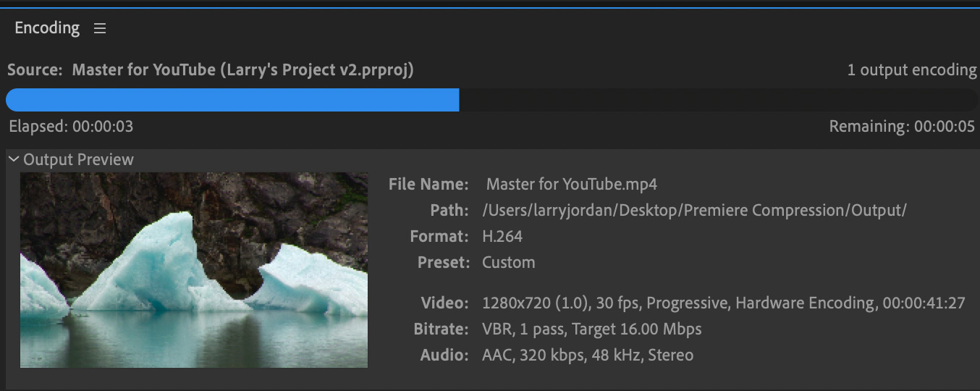Image resolution: width=980 pixels, height=391 pixels.
Task: Click the 'Source:' label
Action: click(35, 70)
